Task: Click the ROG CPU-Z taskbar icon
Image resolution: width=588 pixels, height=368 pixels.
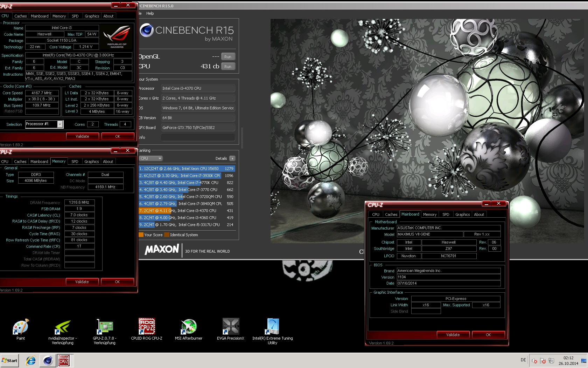Action: coord(64,360)
